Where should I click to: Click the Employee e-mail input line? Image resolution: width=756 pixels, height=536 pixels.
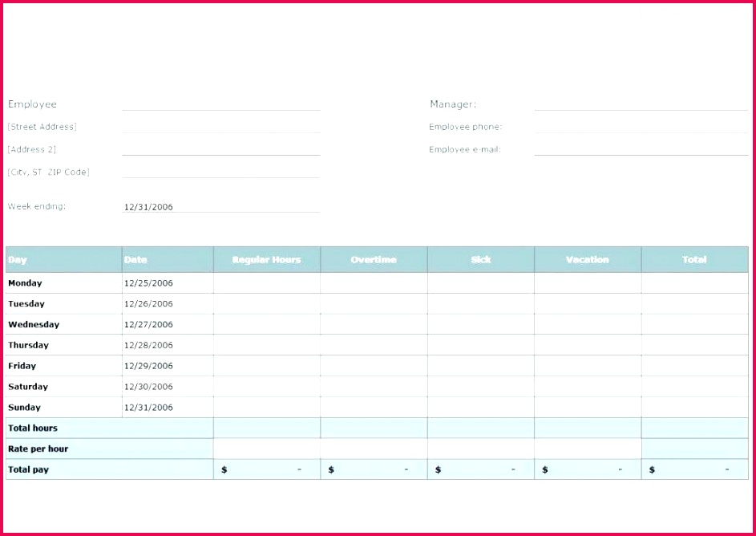(641, 149)
